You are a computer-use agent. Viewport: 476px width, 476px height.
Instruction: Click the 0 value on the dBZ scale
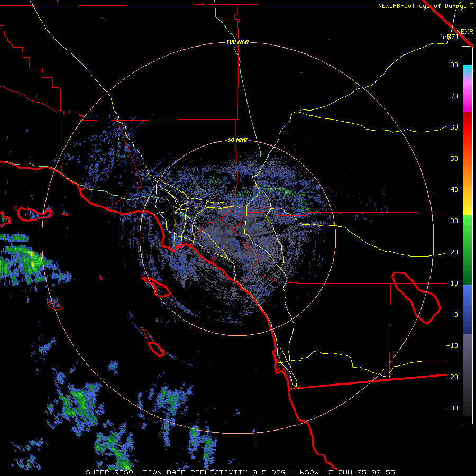pos(456,315)
